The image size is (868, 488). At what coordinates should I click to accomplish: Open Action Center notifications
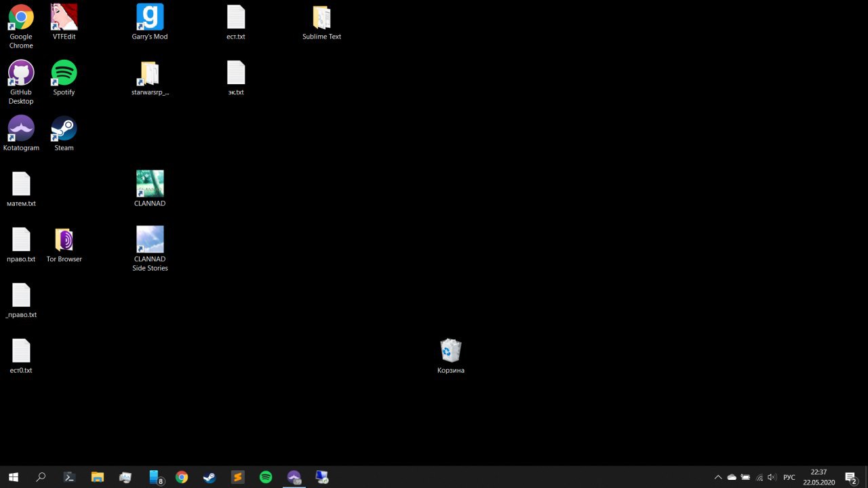(850, 477)
